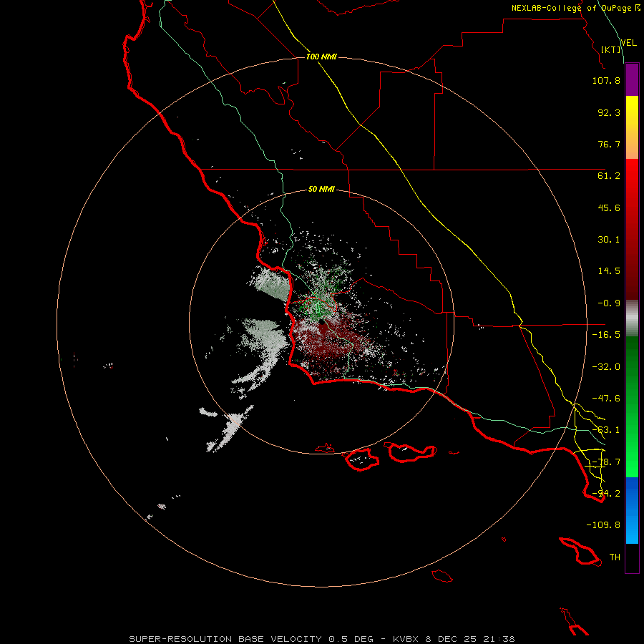The image size is (644, 644).
Task: Select the 76.7 legend value
Action: click(x=609, y=144)
